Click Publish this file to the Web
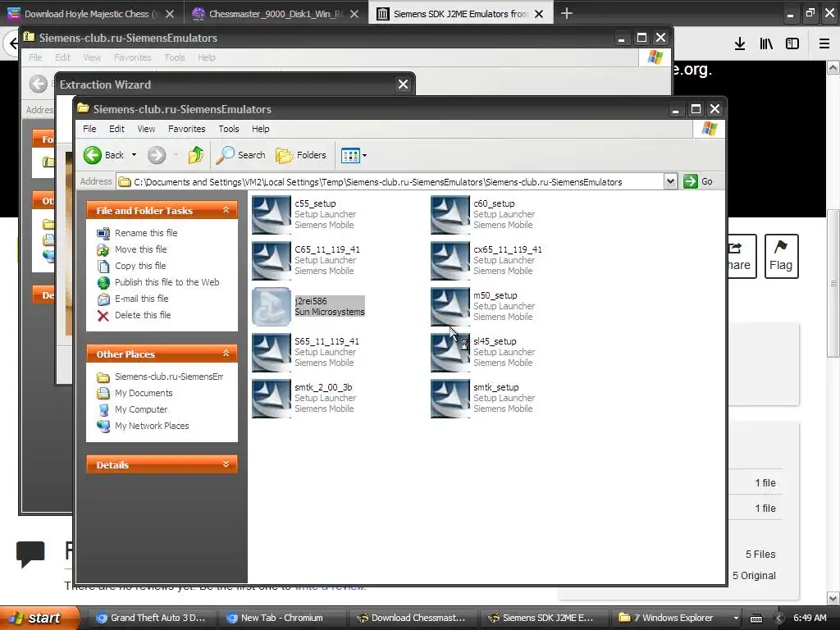The width and height of the screenshot is (840, 630). [x=167, y=282]
